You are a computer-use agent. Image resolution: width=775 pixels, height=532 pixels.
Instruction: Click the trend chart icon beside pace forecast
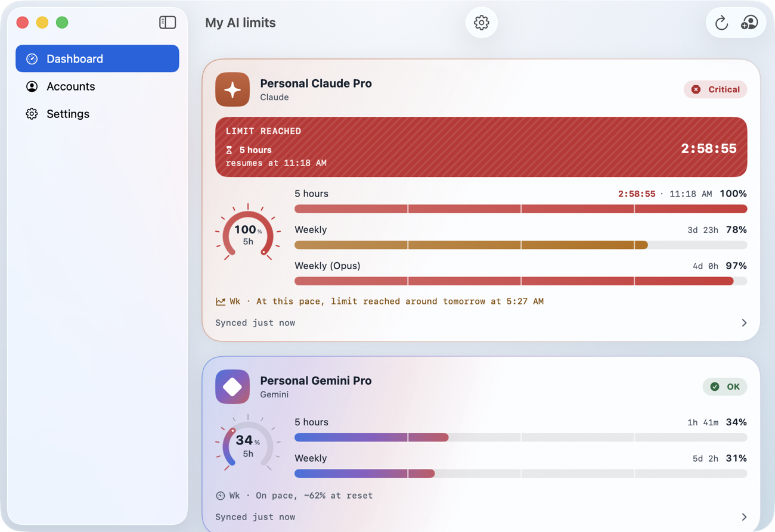tap(221, 301)
